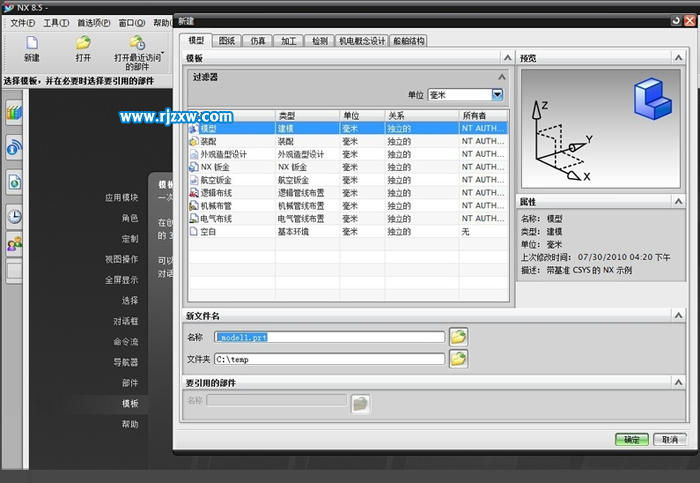Click the 名称 file name field
Screen dimensions: 700x483
coord(329,337)
